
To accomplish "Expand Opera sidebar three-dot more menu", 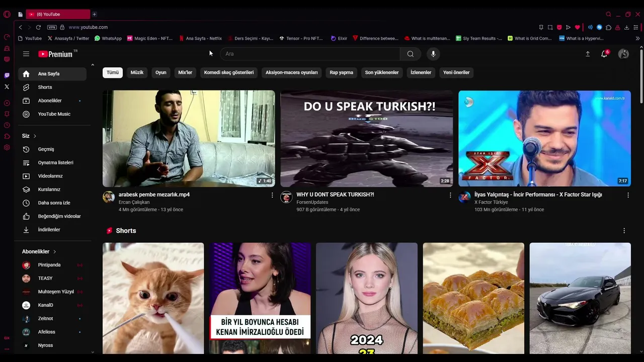I will (x=7, y=348).
